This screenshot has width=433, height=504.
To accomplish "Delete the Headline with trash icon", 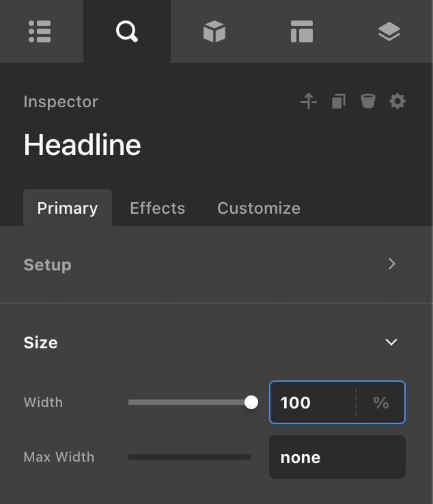I will tap(368, 102).
